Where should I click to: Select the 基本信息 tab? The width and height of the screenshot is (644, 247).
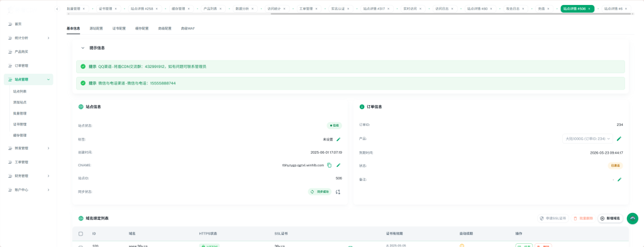tap(73, 29)
